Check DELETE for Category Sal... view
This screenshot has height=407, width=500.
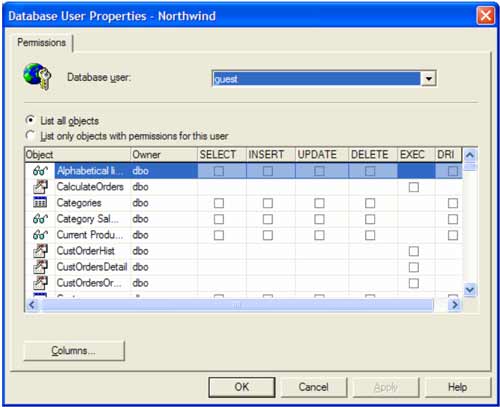(370, 219)
